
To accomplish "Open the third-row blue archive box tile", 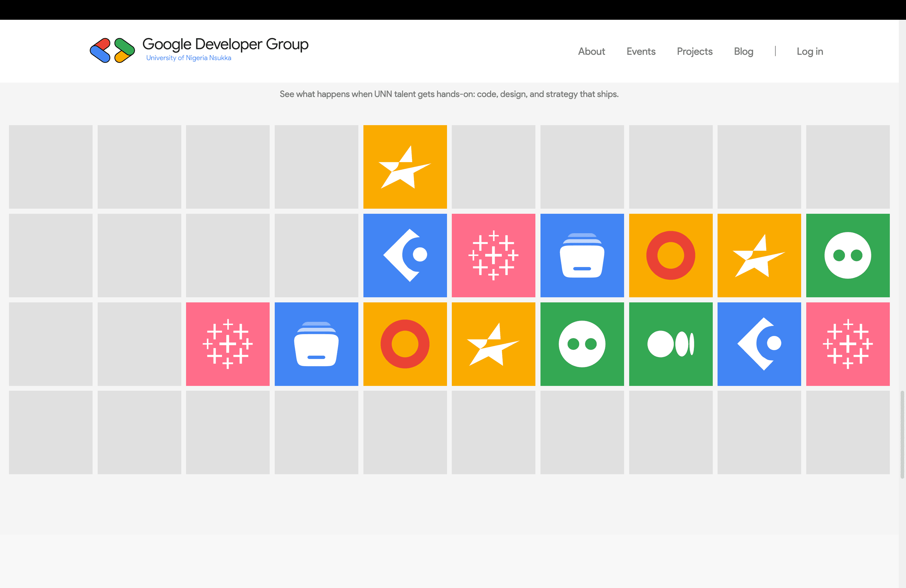I will click(316, 344).
